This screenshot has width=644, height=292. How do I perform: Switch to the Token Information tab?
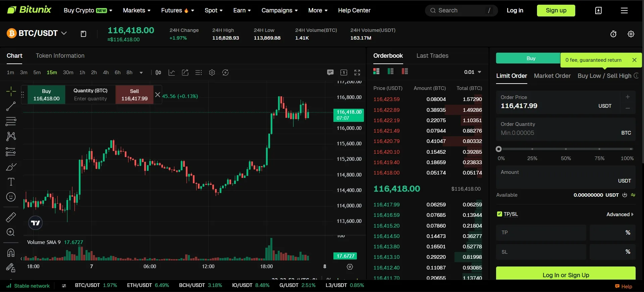60,56
